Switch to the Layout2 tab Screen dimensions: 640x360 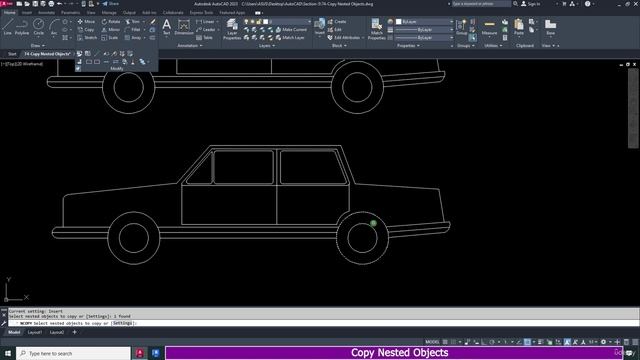pos(57,332)
